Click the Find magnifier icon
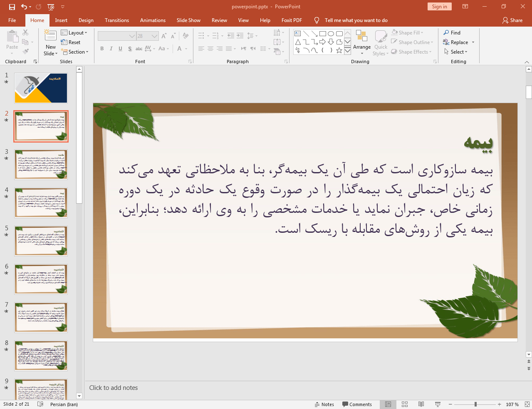The image size is (532, 409). coord(446,33)
